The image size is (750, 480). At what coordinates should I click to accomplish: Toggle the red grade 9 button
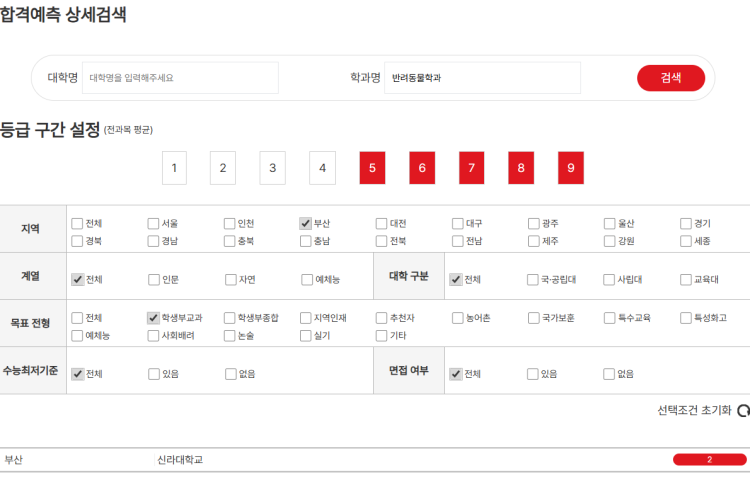pyautogui.click(x=571, y=168)
